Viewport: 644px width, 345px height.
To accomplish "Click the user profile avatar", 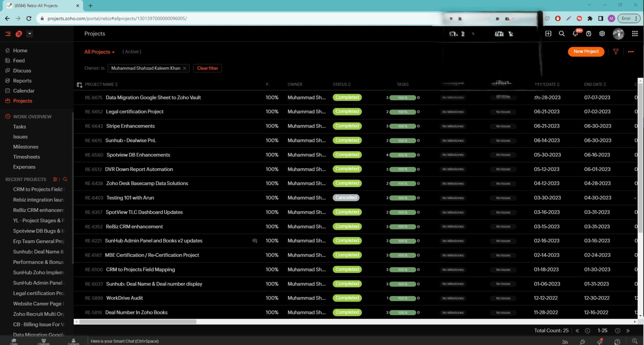I will [618, 34].
